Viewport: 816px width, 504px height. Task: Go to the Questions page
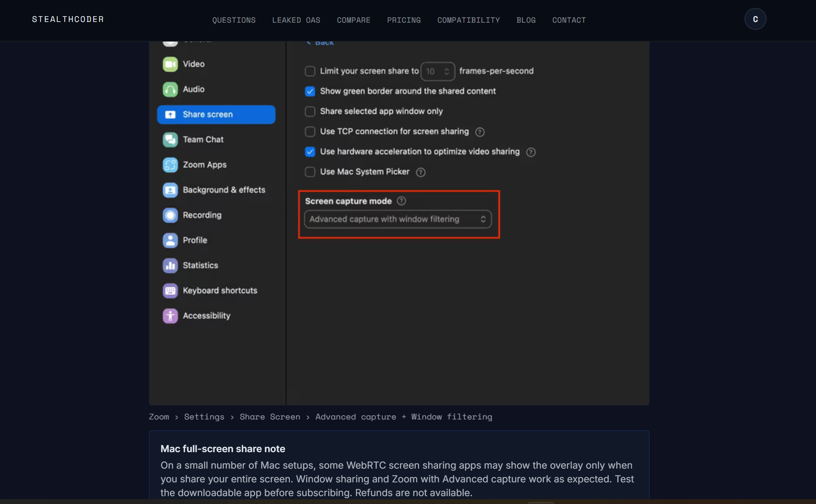point(234,20)
